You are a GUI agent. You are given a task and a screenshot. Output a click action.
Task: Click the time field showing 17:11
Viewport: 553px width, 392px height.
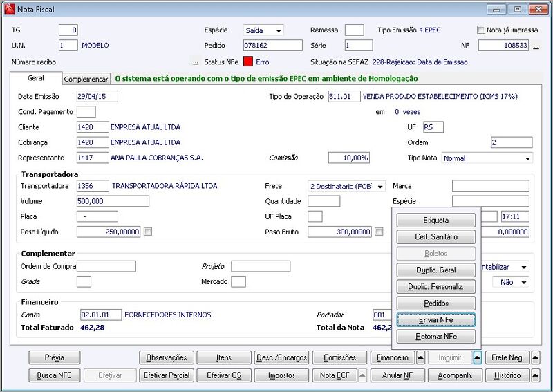(x=515, y=216)
